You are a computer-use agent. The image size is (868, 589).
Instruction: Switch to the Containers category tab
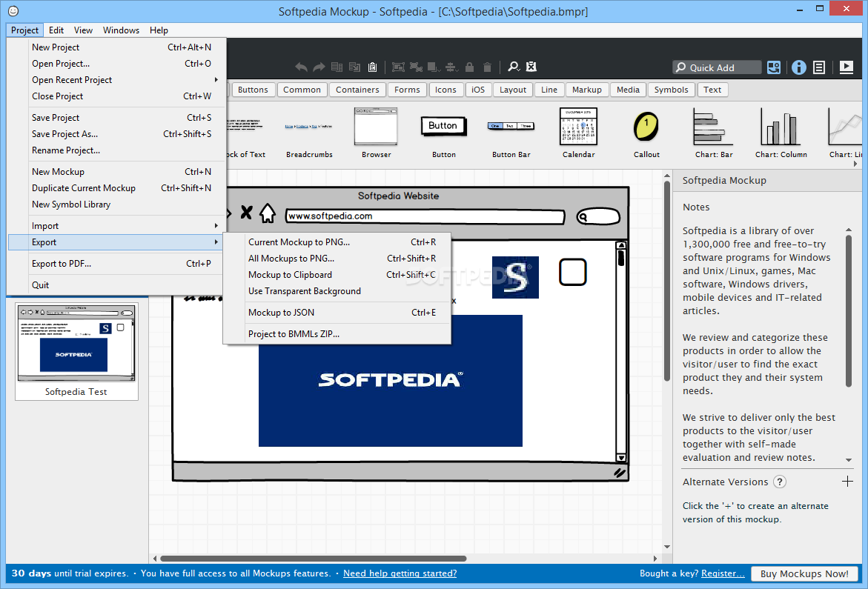tap(357, 90)
